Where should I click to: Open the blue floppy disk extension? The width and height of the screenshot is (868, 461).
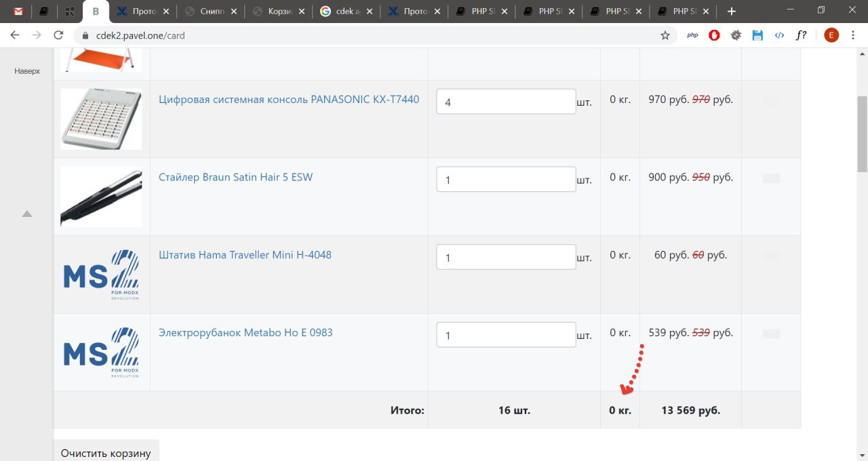(757, 35)
